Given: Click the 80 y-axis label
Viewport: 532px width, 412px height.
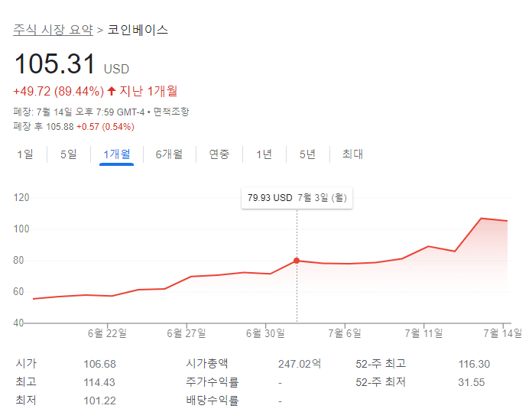Looking at the screenshot, I should (x=18, y=261).
